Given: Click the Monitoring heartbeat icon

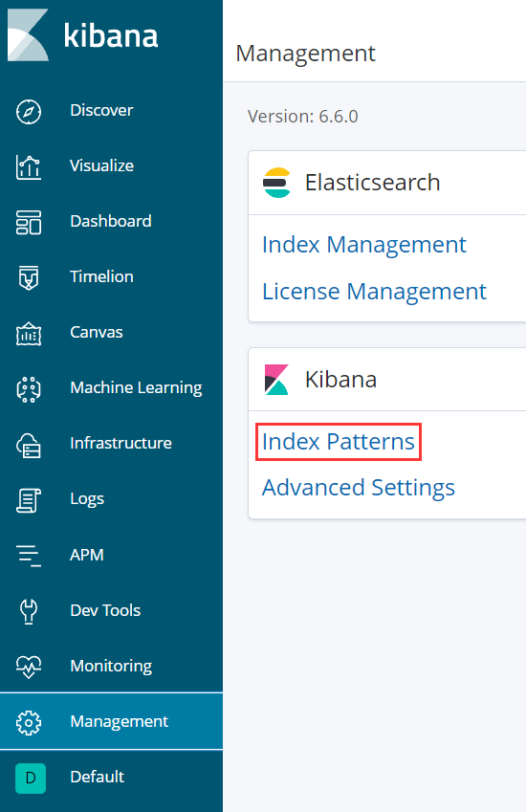Looking at the screenshot, I should [x=29, y=667].
